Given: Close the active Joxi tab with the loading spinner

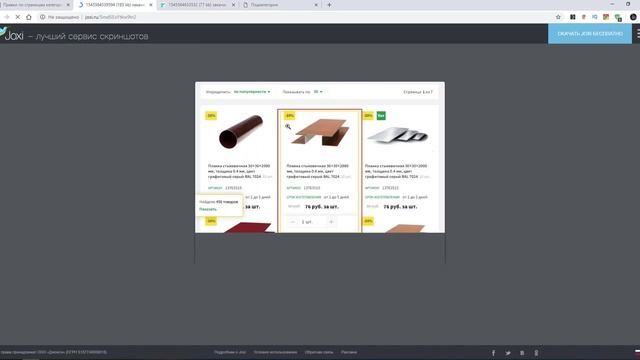Looking at the screenshot, I should tap(151, 5).
